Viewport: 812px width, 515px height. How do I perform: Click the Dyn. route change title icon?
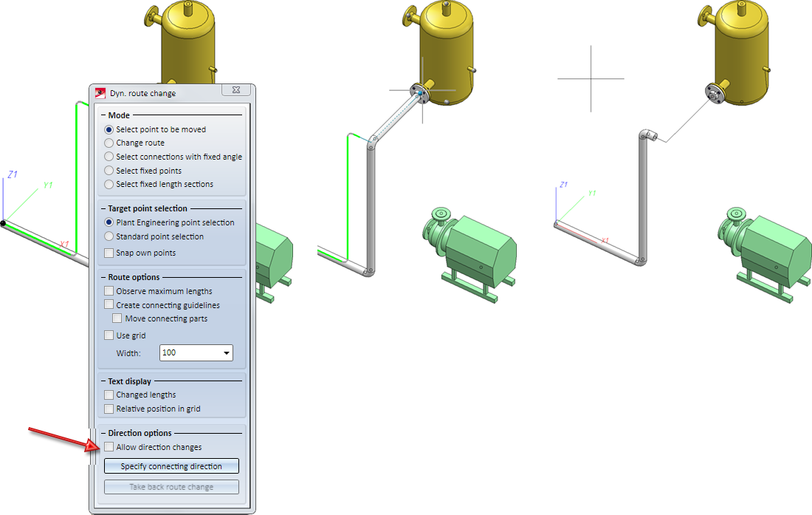pyautogui.click(x=100, y=93)
